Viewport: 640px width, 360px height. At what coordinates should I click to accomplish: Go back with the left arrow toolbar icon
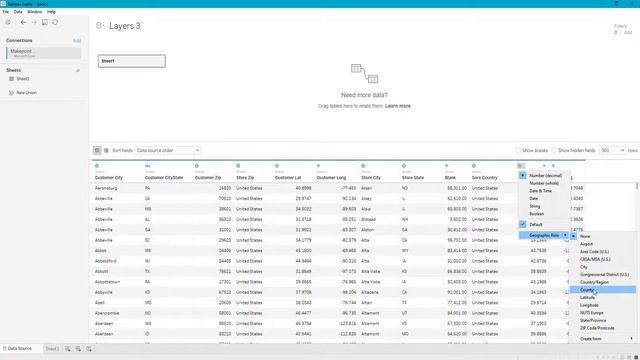pos(23,22)
